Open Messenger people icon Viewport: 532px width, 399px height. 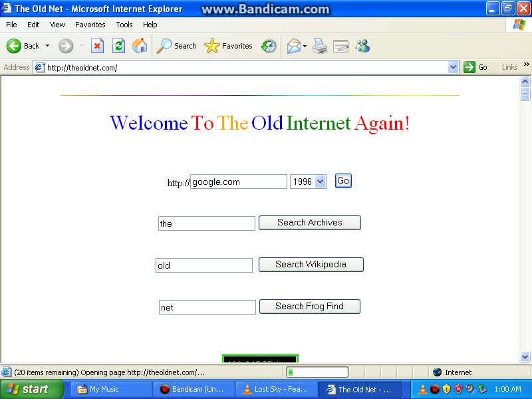pos(362,46)
